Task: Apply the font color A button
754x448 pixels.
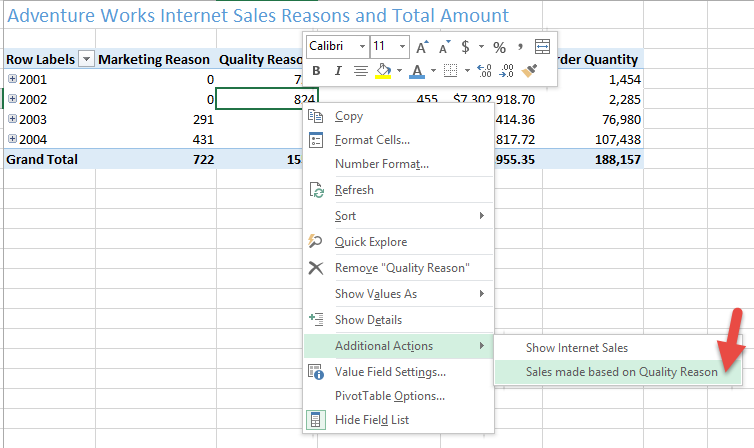Action: [417, 71]
